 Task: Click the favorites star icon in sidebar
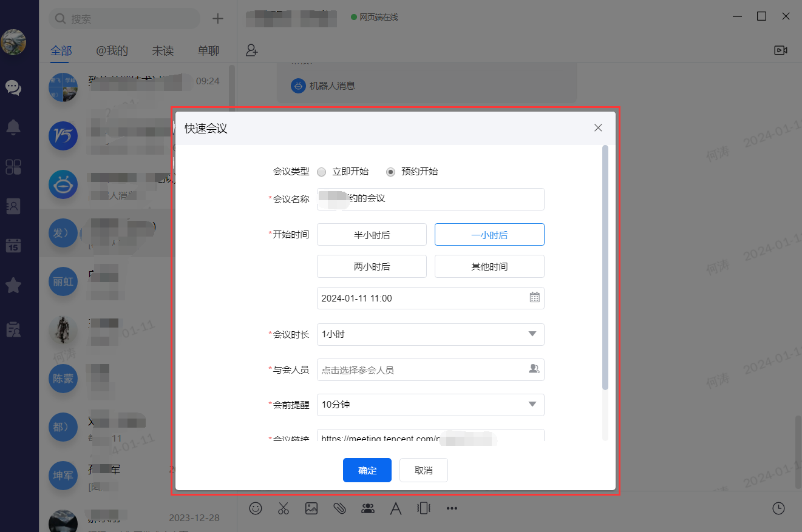(x=13, y=286)
